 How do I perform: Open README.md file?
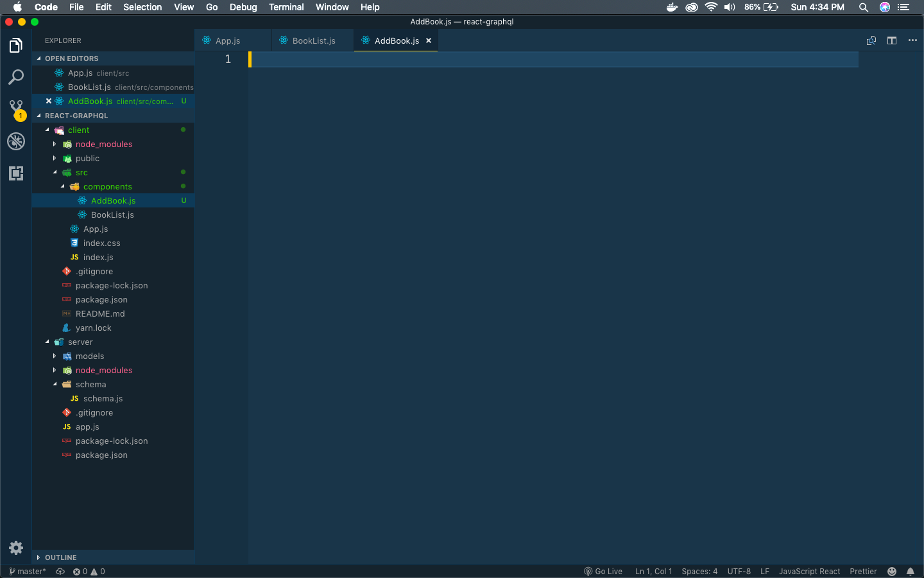113,313
